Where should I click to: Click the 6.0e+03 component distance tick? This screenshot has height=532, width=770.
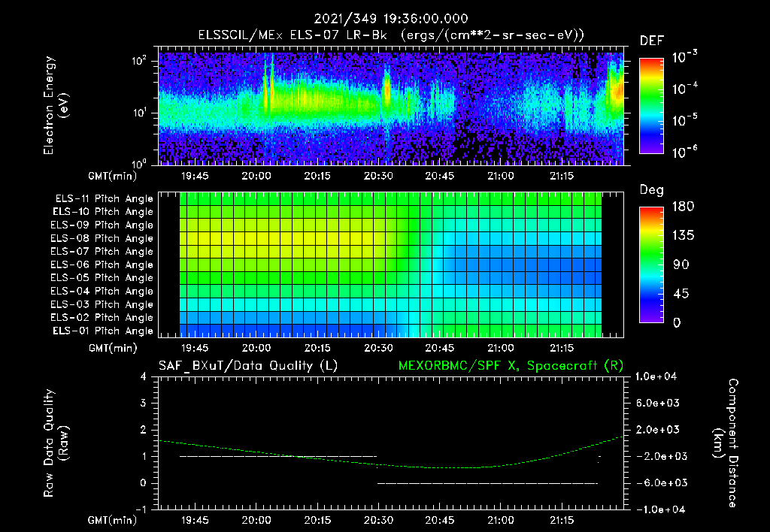coord(657,403)
